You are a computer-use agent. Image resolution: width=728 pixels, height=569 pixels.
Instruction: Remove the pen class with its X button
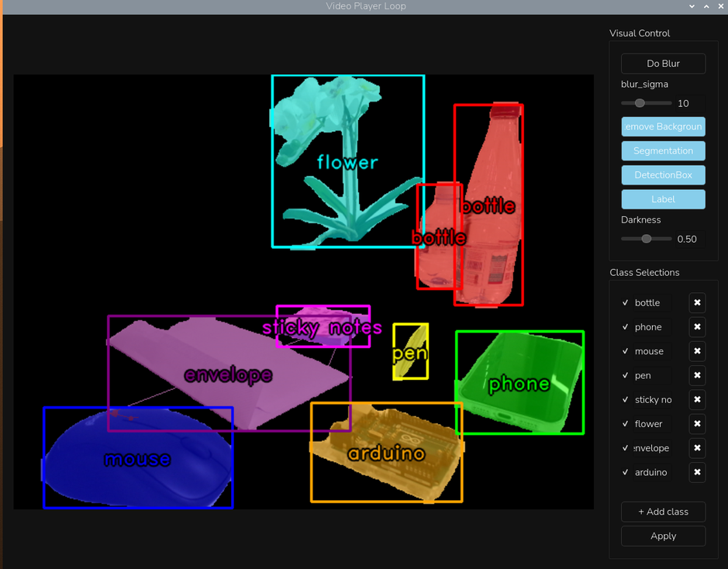point(697,375)
